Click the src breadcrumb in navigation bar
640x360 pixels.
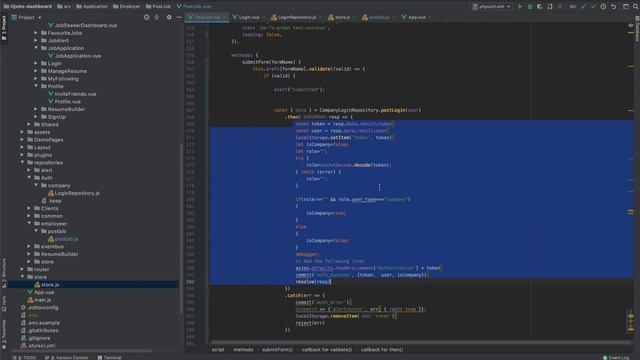point(64,7)
